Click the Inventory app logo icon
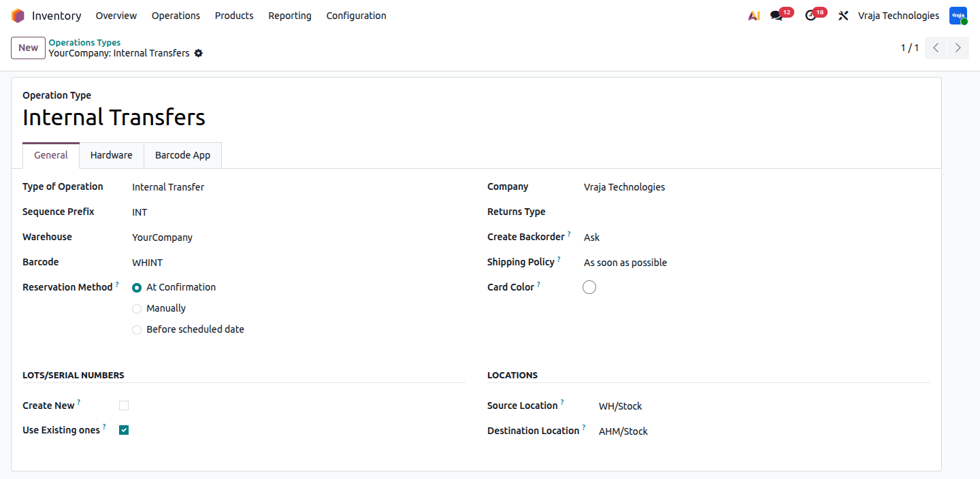980x479 pixels. coord(18,16)
